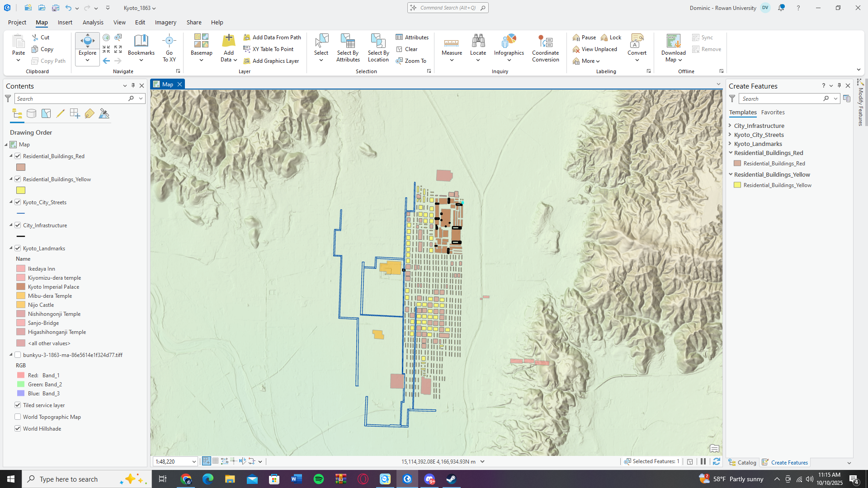Open Select By Location tool

pyautogui.click(x=378, y=47)
